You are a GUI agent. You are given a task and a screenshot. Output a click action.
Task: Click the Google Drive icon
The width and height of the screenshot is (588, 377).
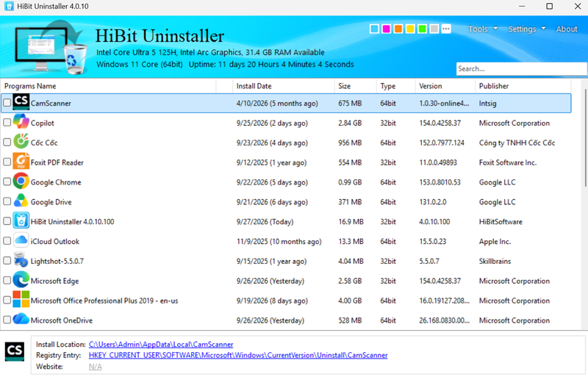tap(21, 201)
